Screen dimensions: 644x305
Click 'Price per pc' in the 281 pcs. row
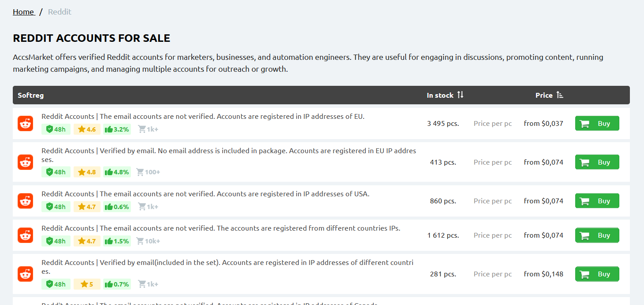493,274
